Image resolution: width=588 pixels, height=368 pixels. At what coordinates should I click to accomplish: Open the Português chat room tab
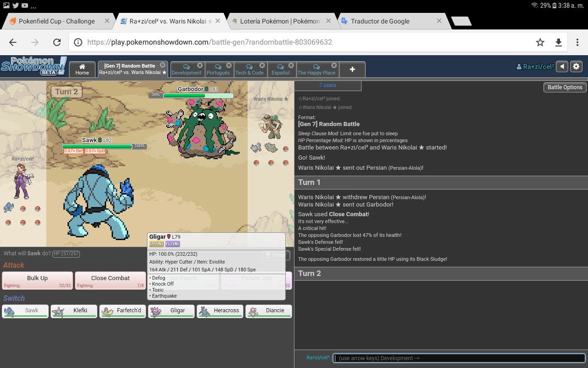218,69
